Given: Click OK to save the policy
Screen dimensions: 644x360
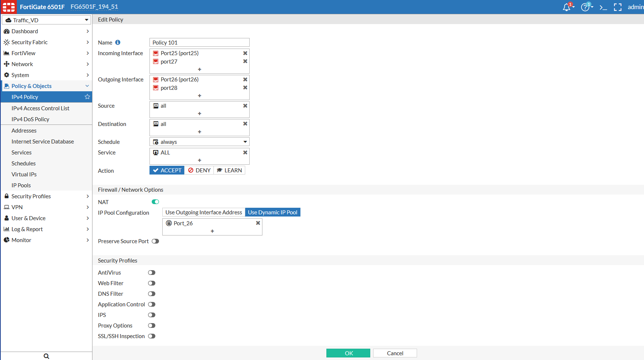Looking at the screenshot, I should [348, 353].
